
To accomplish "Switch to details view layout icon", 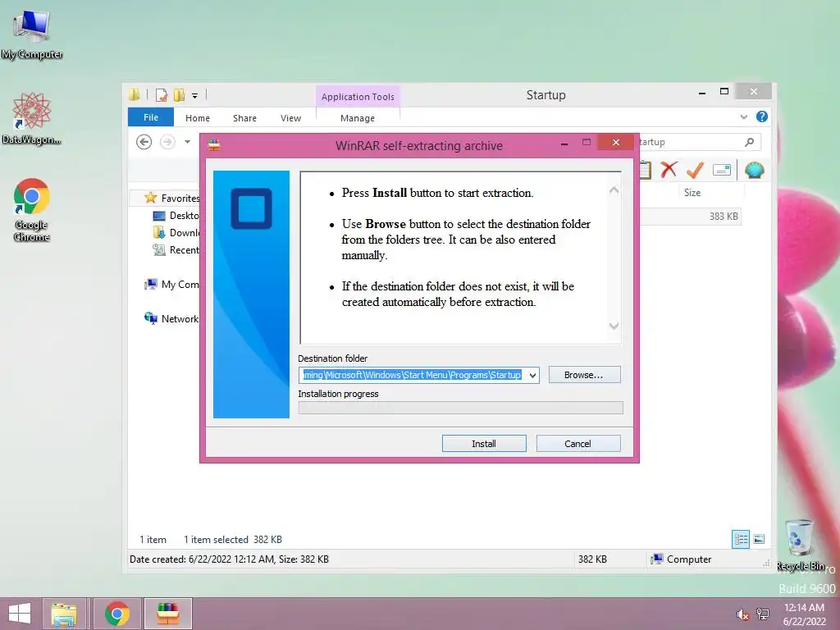I will pyautogui.click(x=741, y=539).
